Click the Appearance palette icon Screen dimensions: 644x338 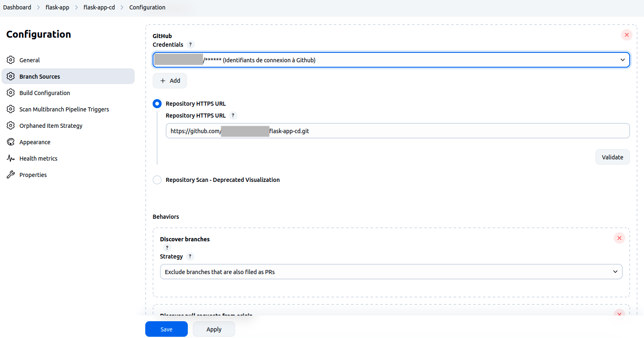click(x=11, y=142)
